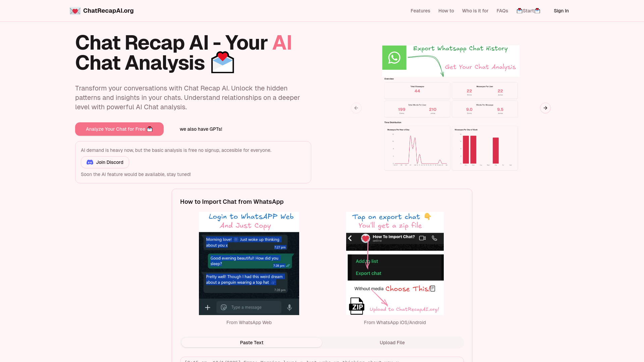Click the Paste Text option
Viewport: 644px width, 362px height.
pyautogui.click(x=252, y=343)
